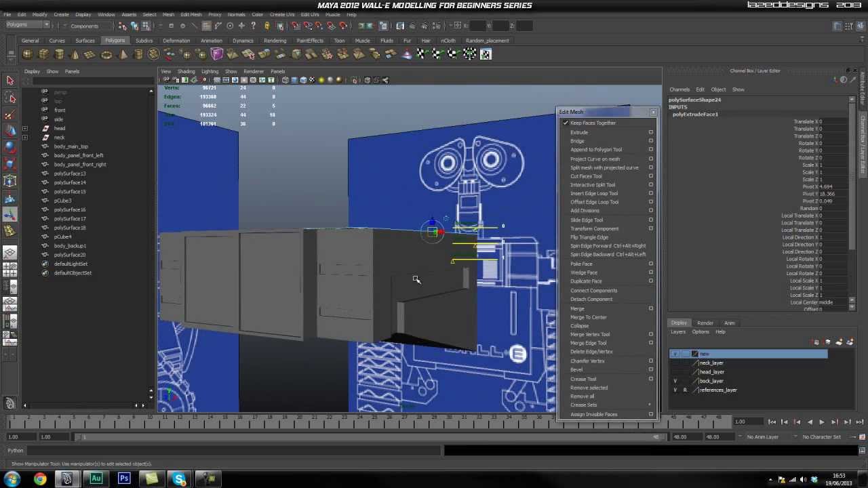Screen dimensions: 868x488
Task: Pick the Paint selection tool
Action: [10, 115]
